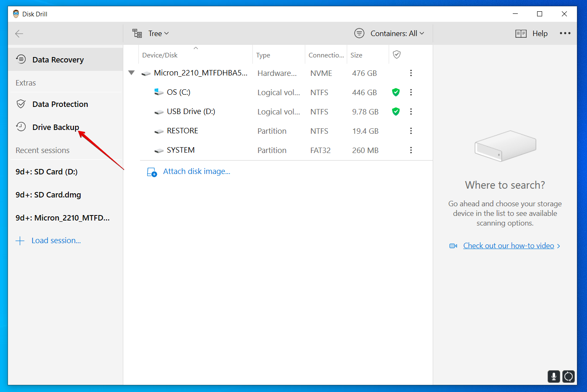Click the Attach disk image link
The image size is (587, 392).
197,171
